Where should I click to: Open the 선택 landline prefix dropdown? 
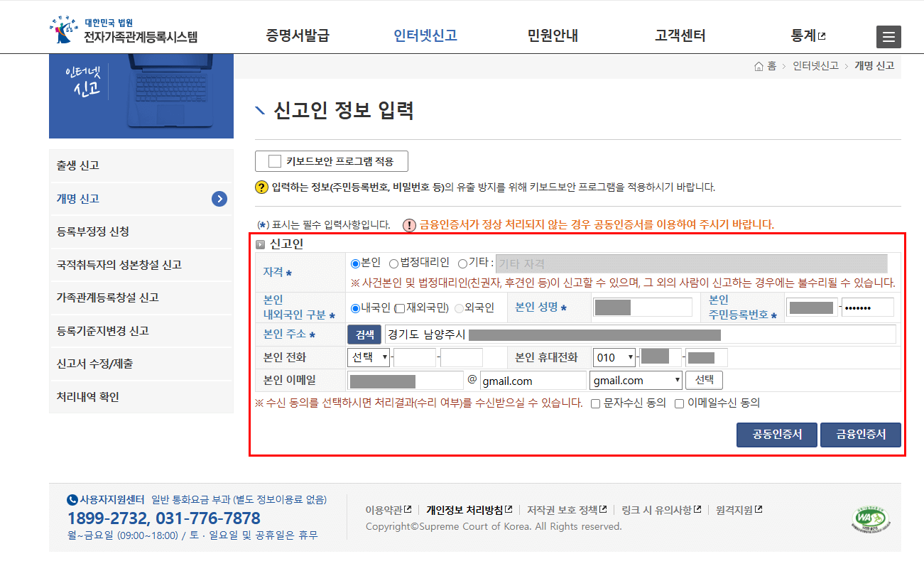pos(370,357)
